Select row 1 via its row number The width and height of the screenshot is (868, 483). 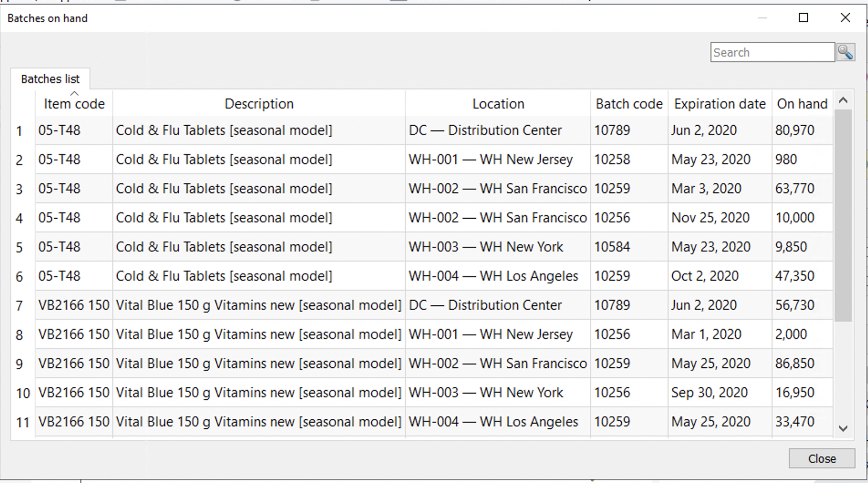click(19, 131)
